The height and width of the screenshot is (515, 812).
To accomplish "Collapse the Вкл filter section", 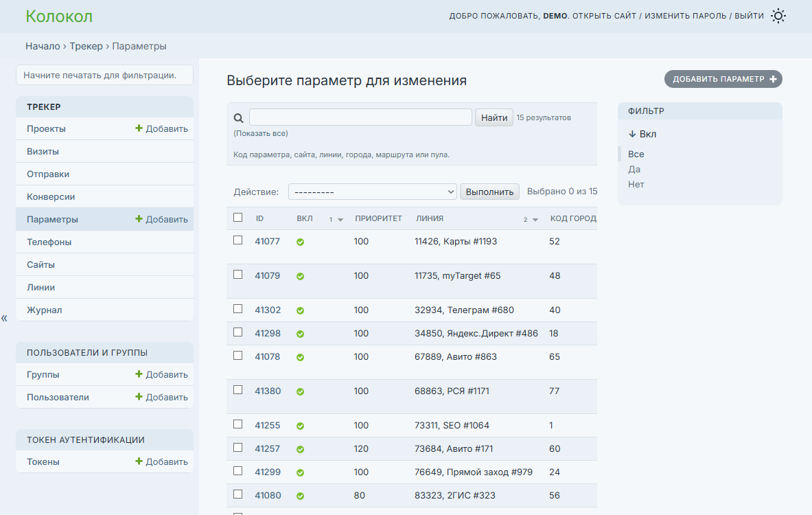I will coord(642,134).
